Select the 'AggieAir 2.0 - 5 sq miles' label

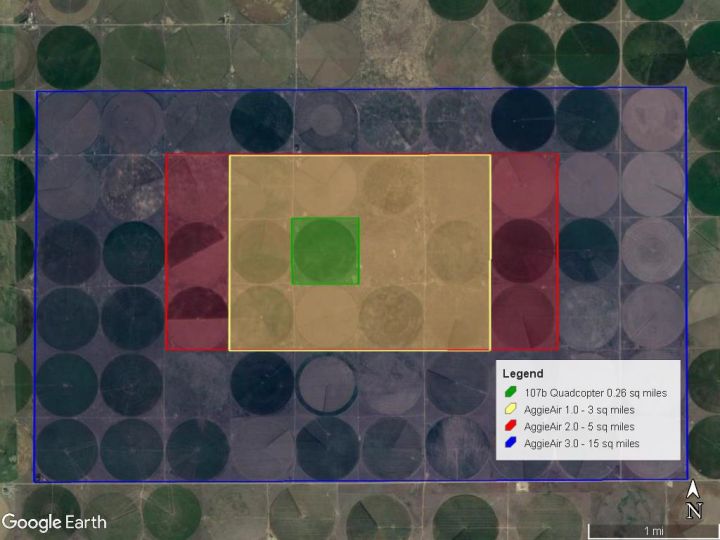[x=579, y=426]
